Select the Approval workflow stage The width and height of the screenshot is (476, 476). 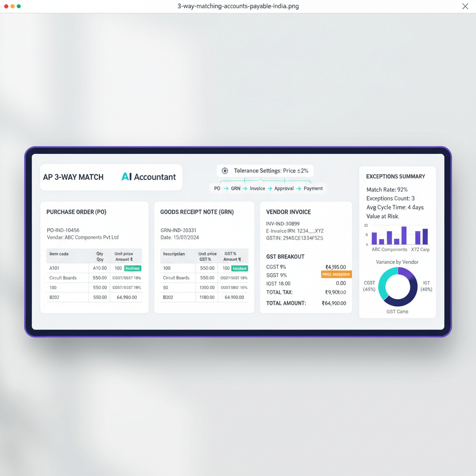[x=284, y=189]
